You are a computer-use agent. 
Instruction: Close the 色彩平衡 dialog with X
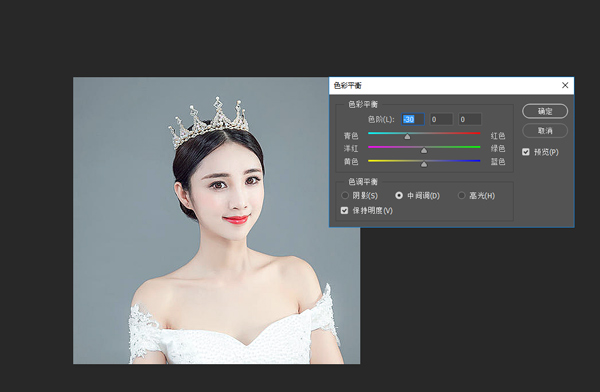coord(565,85)
